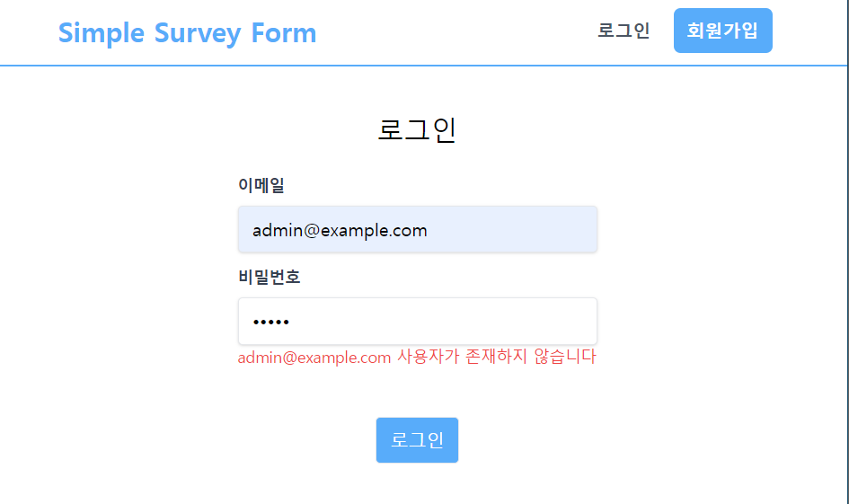Click the masked password dots
The image size is (849, 504).
click(270, 322)
